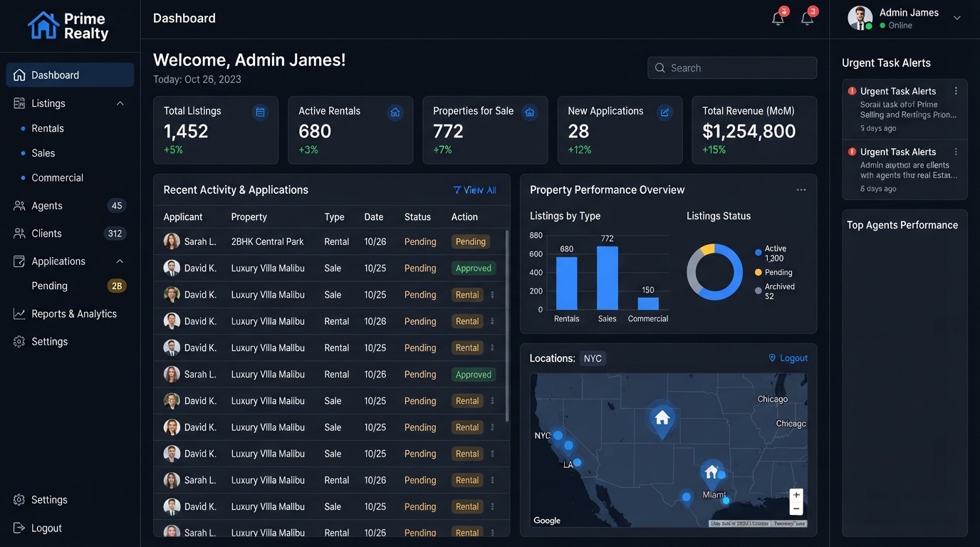Click Approved badge in David K. row
This screenshot has width=980, height=547.
click(474, 269)
